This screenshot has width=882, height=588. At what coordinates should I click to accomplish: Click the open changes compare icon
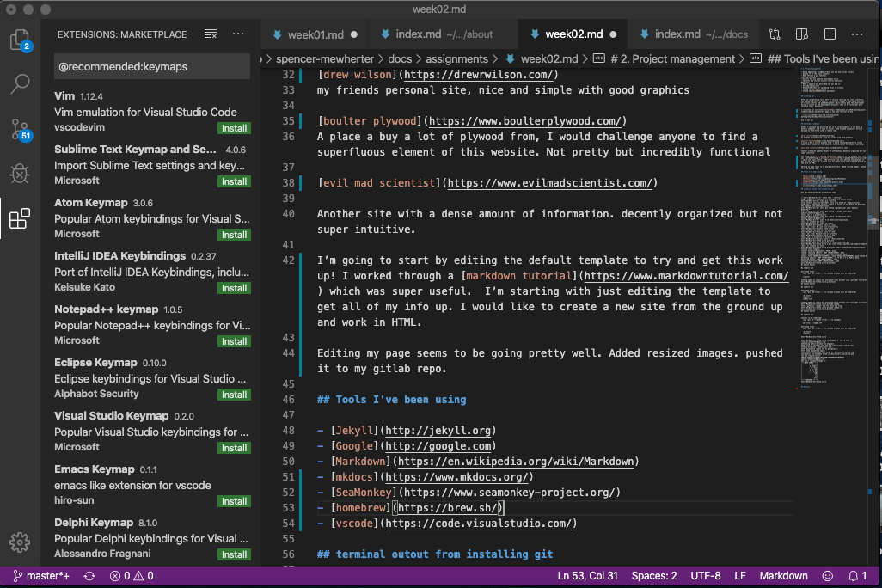click(x=775, y=34)
